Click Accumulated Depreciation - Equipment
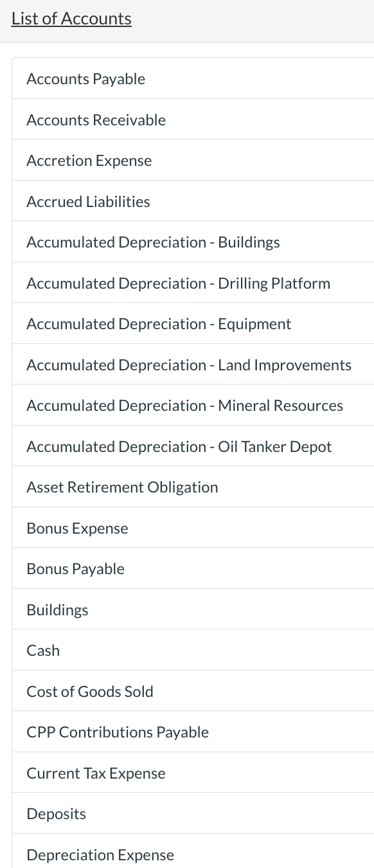Image resolution: width=374 pixels, height=868 pixels. [159, 323]
